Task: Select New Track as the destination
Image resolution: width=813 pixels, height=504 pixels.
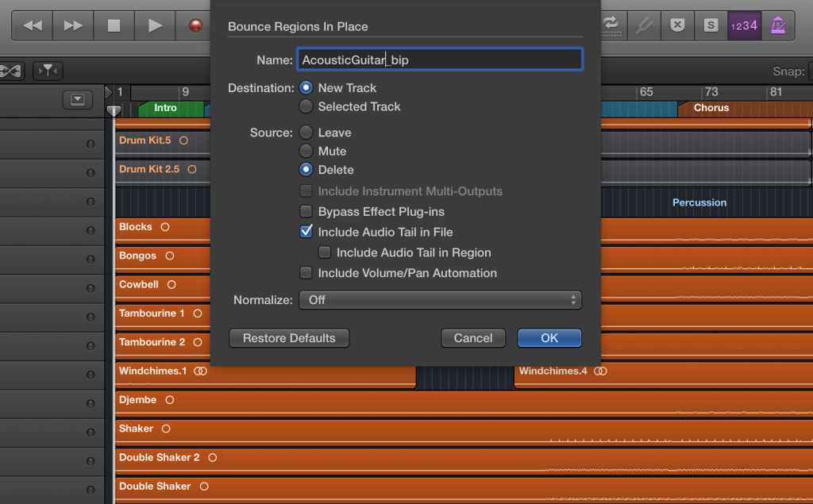Action: coord(306,87)
